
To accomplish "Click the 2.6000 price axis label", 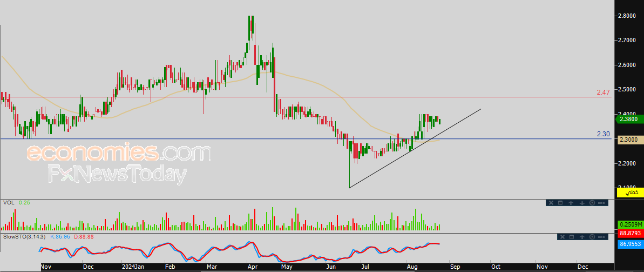I will pyautogui.click(x=627, y=65).
